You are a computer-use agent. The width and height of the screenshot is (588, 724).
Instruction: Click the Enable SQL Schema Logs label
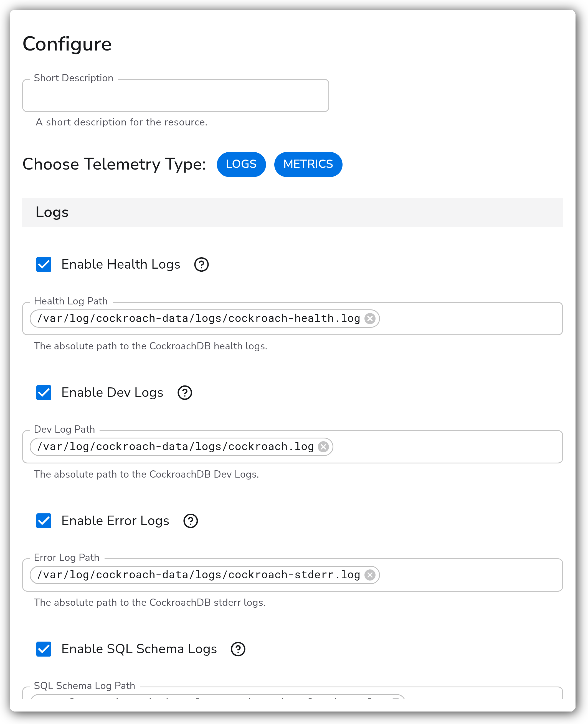pyautogui.click(x=139, y=649)
